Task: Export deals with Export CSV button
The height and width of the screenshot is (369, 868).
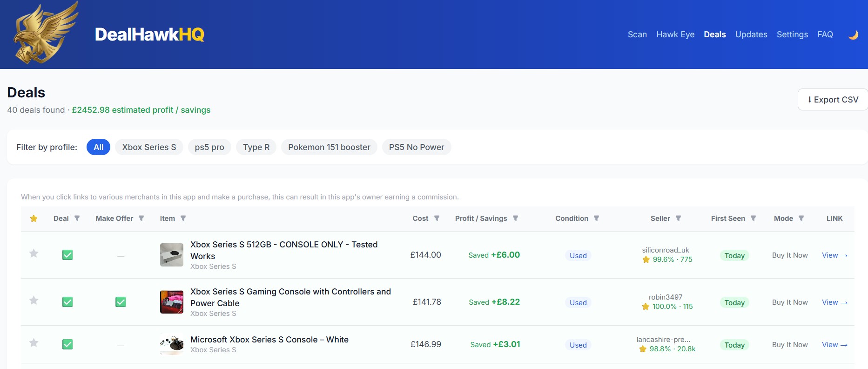Action: pyautogui.click(x=832, y=100)
